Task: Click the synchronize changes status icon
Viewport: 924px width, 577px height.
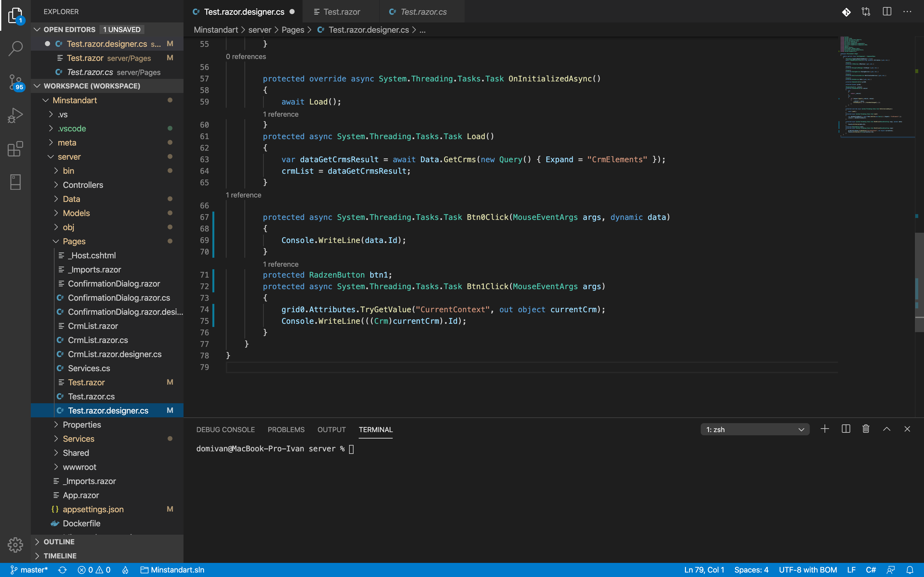Action: pyautogui.click(x=63, y=570)
